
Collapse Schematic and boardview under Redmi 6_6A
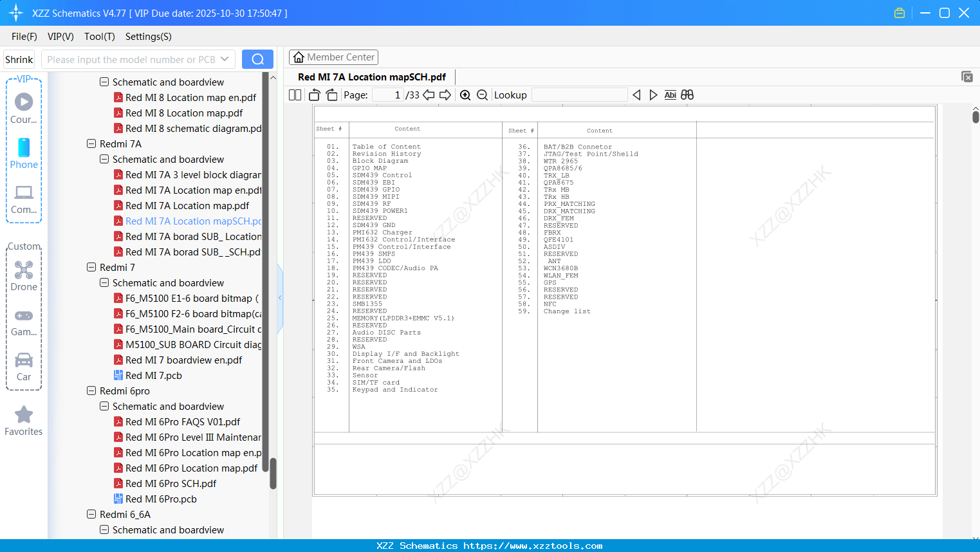pos(104,530)
